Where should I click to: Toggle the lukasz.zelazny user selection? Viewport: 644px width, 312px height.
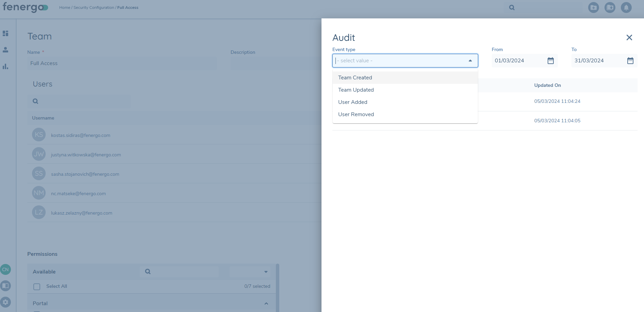pyautogui.click(x=38, y=212)
